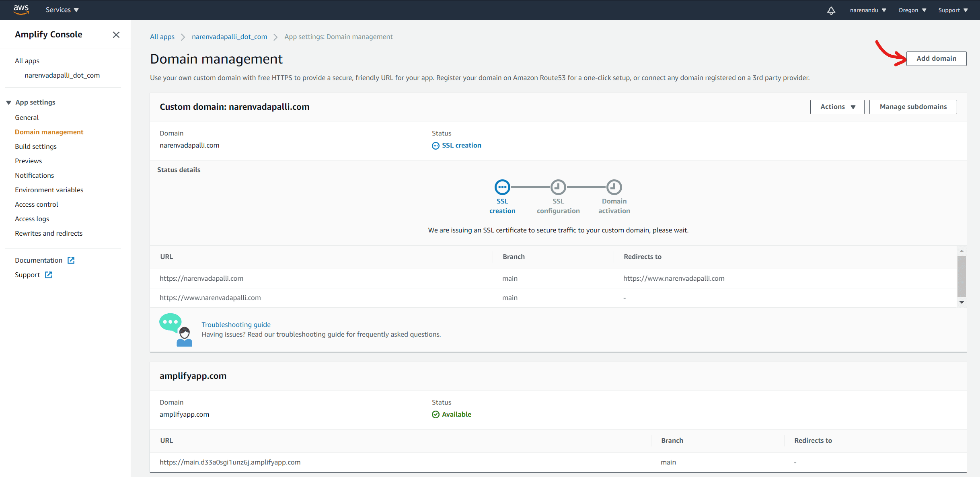Expand the Actions dropdown for custom domain

point(837,107)
